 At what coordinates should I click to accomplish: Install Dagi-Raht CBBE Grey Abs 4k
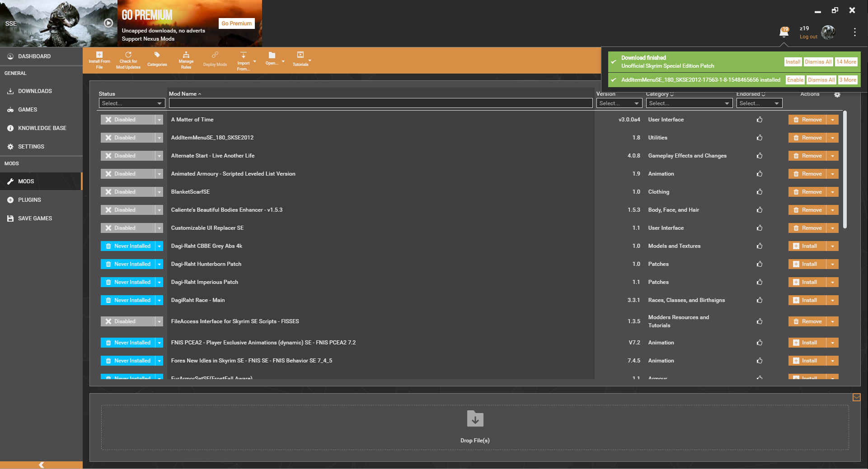(807, 246)
